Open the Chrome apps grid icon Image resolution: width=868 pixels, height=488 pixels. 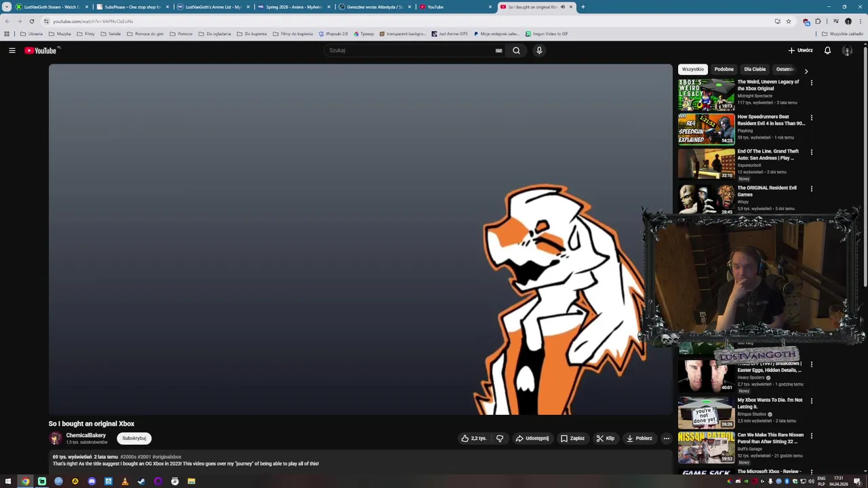(x=7, y=34)
